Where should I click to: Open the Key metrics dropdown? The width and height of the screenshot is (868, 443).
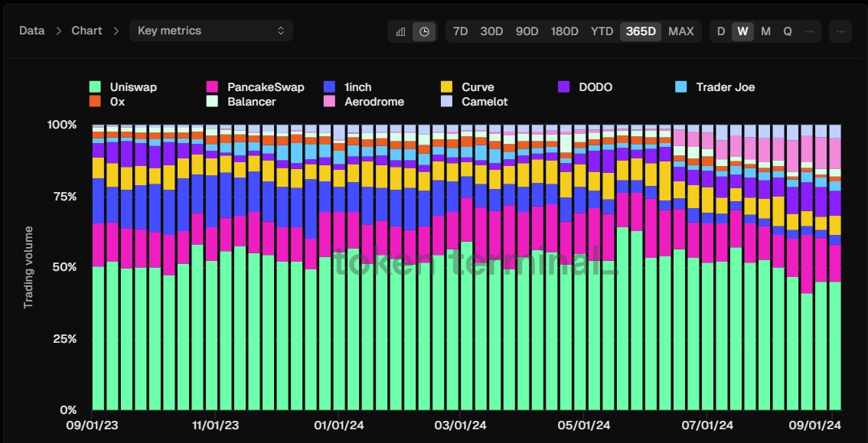click(x=211, y=31)
